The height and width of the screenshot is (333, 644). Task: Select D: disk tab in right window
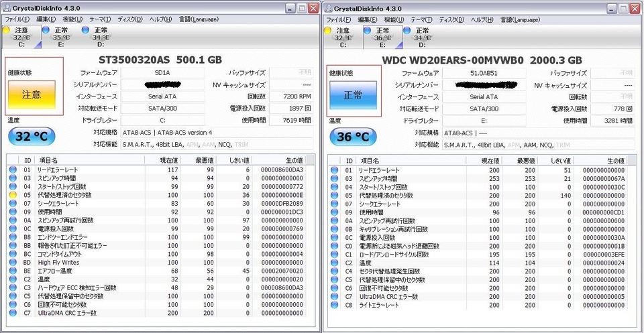423,38
